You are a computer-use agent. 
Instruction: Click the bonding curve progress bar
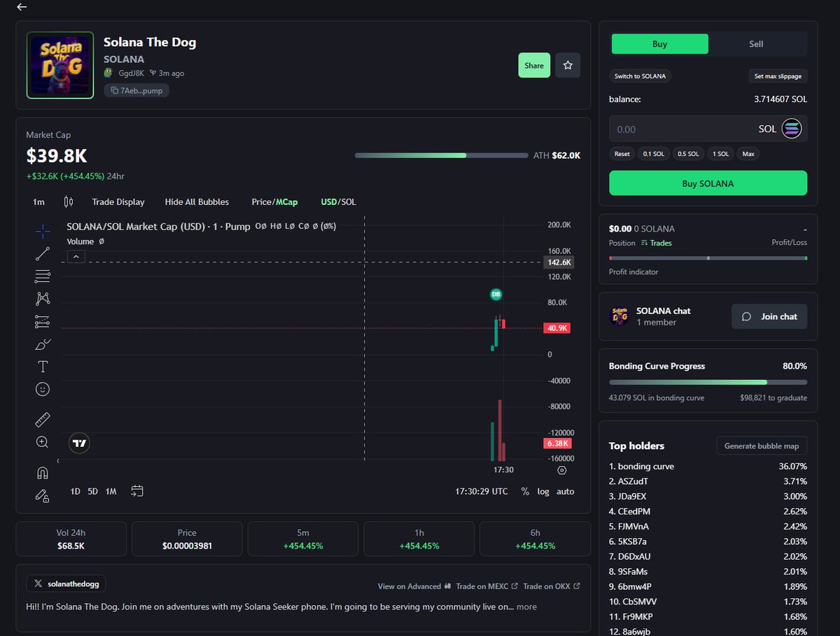(x=708, y=382)
